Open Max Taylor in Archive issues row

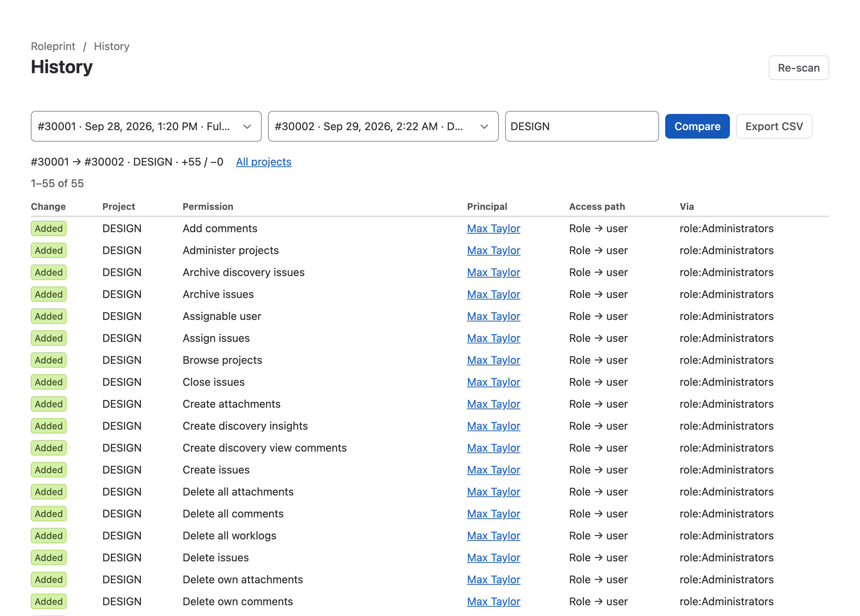pos(494,294)
